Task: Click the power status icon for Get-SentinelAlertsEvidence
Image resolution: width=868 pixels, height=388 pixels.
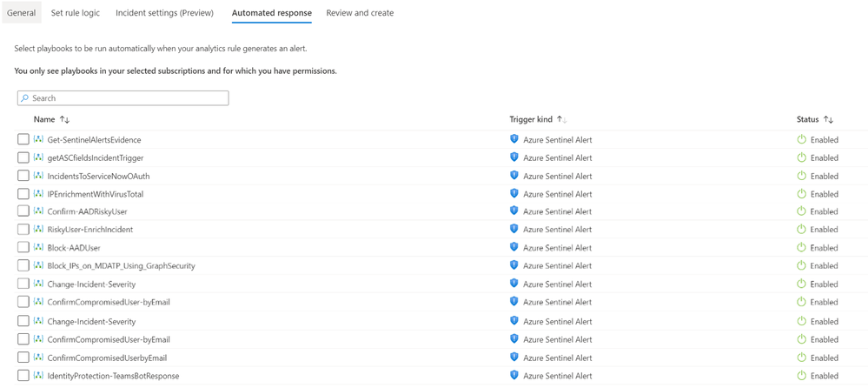Action: click(801, 140)
